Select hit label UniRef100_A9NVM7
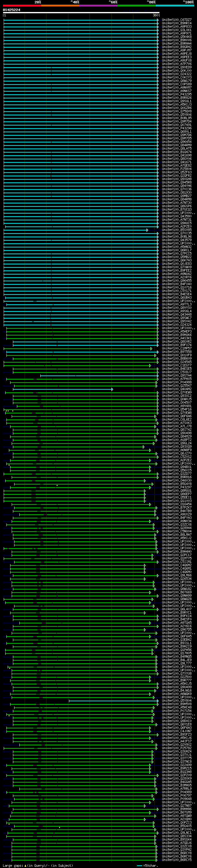 (177, 88)
